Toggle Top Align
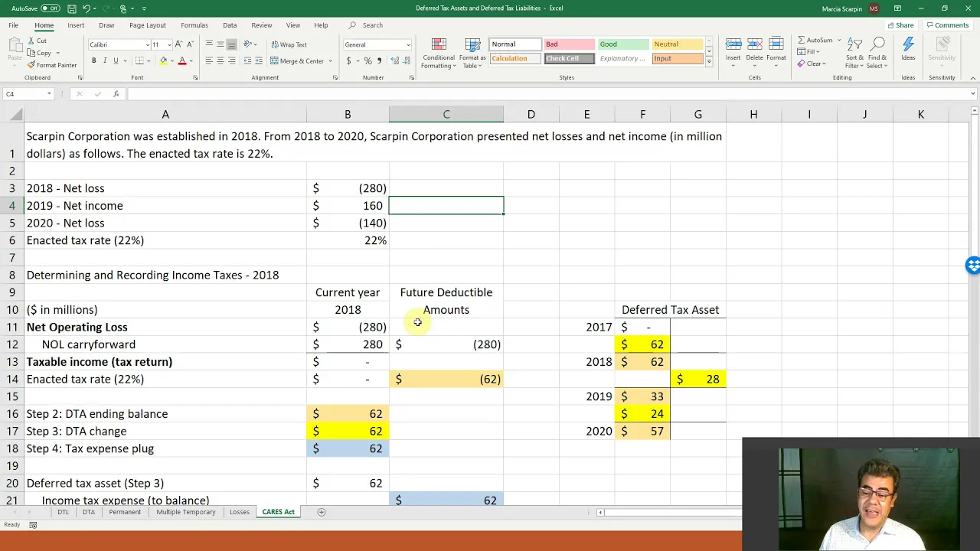Screen dimensions: 980x551 tap(209, 44)
